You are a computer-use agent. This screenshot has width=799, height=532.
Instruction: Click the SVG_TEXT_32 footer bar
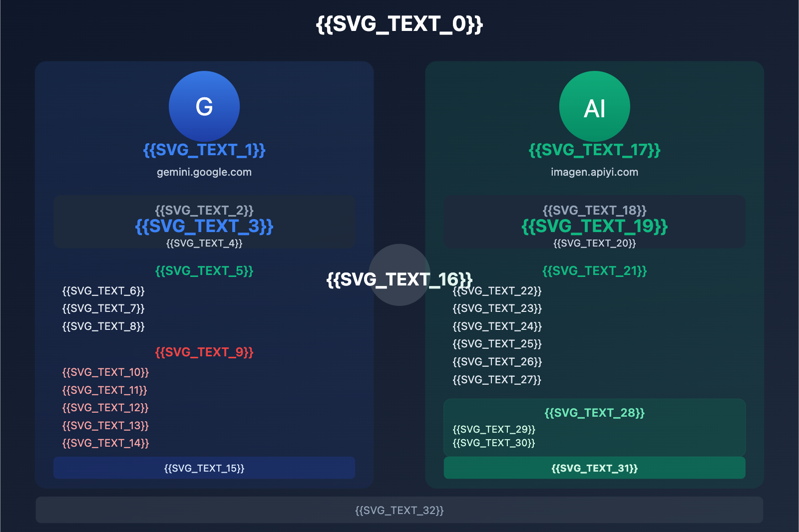pos(399,510)
